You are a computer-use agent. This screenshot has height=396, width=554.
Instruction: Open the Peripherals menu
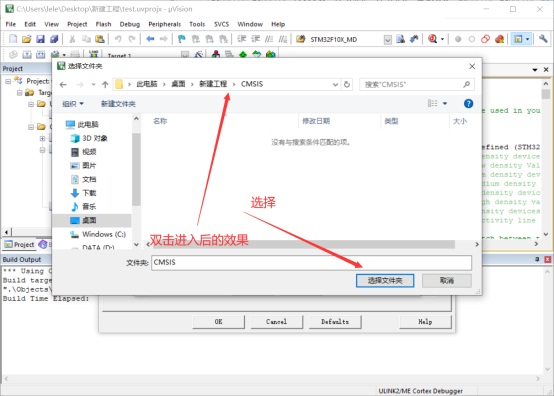point(165,24)
